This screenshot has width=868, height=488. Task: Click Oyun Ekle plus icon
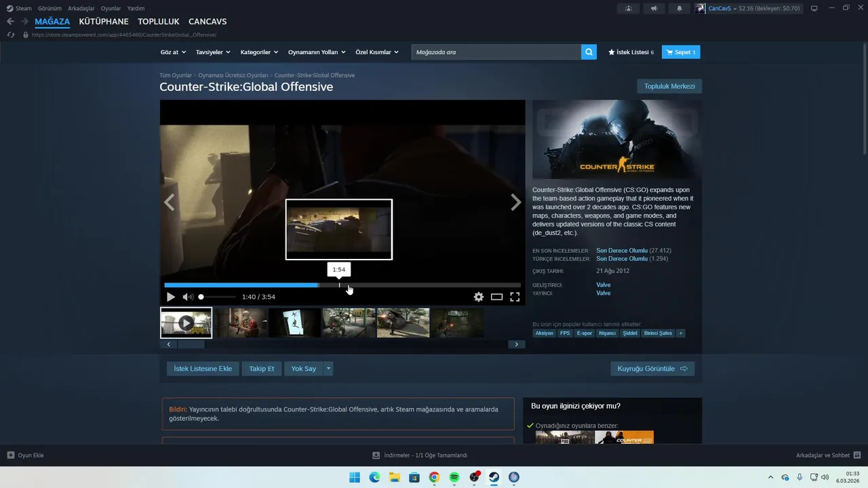(10, 455)
